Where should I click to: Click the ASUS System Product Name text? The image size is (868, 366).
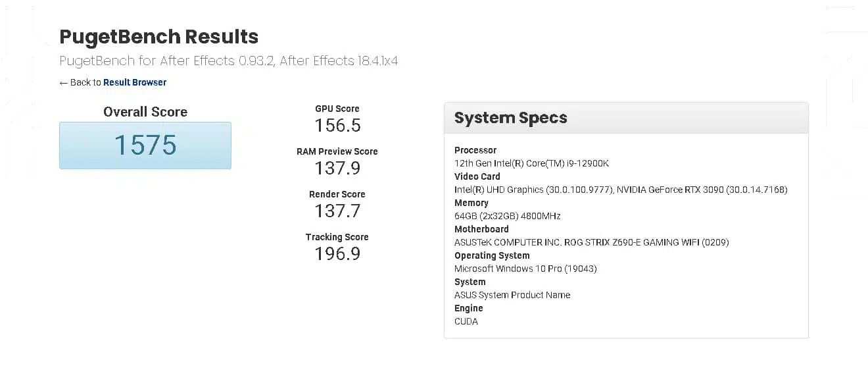coord(512,295)
